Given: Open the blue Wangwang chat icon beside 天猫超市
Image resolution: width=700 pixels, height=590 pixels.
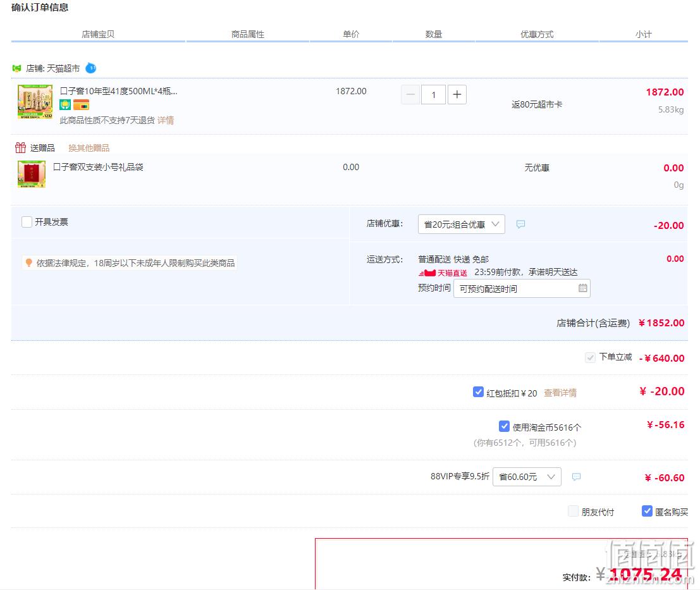Looking at the screenshot, I should (x=90, y=68).
